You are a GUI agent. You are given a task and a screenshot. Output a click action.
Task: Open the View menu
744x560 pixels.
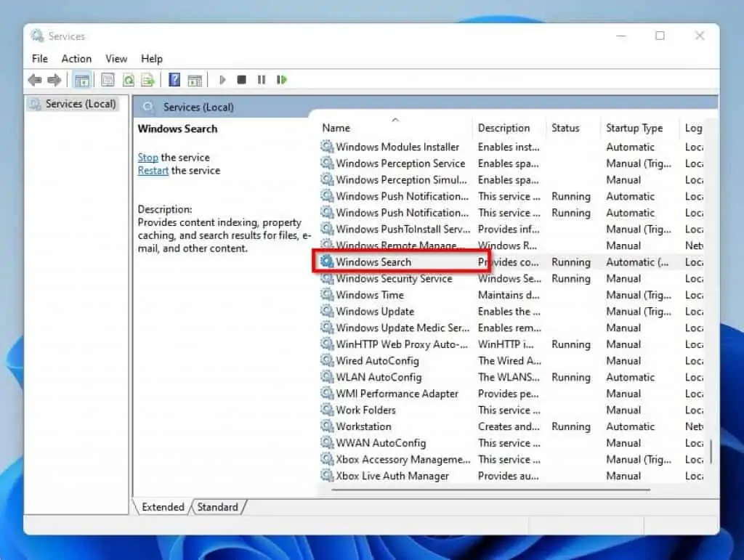(x=116, y=59)
